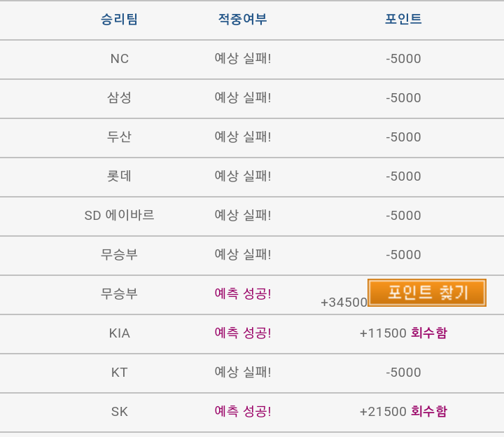Select the SD 에이바르 team cell
Screen dimensions: 504x437
coord(119,216)
